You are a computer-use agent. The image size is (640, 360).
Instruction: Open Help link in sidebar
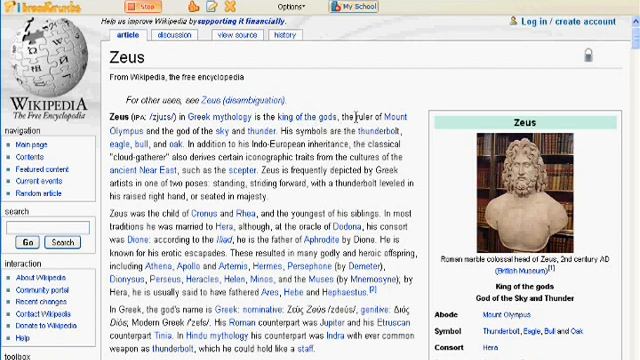pos(22,338)
